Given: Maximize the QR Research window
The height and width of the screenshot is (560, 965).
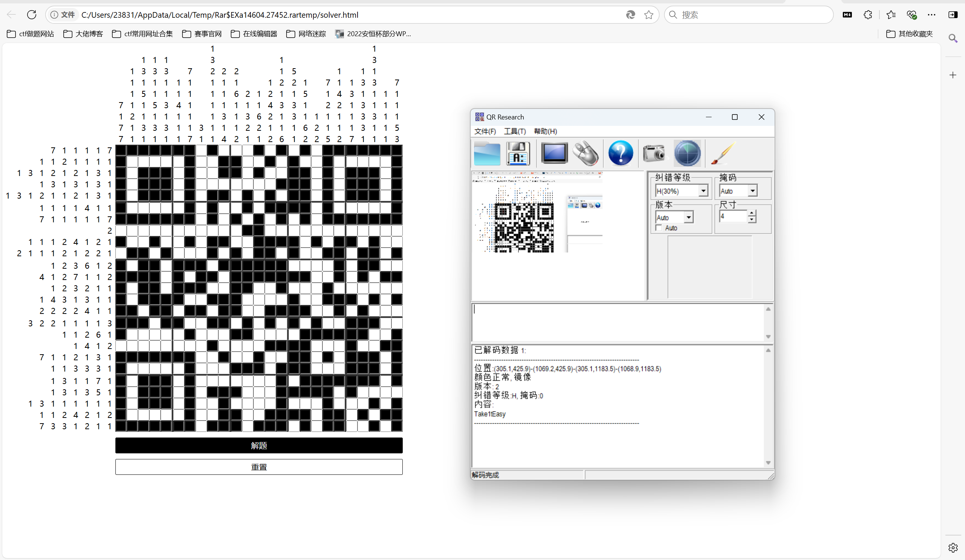Looking at the screenshot, I should click(x=734, y=117).
